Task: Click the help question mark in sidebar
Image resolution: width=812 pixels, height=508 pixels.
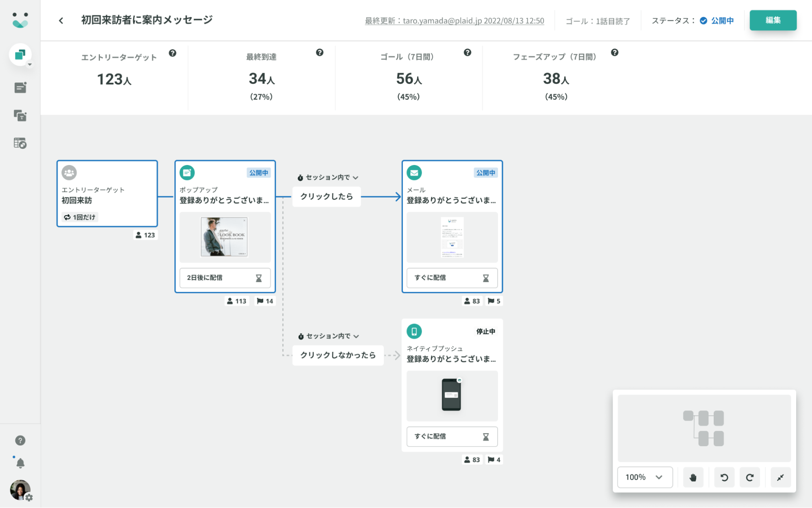Action: point(20,441)
